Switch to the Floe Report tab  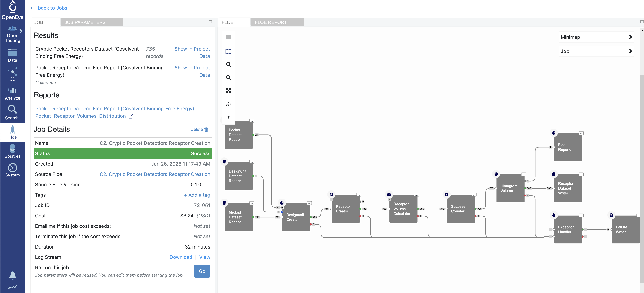[270, 22]
